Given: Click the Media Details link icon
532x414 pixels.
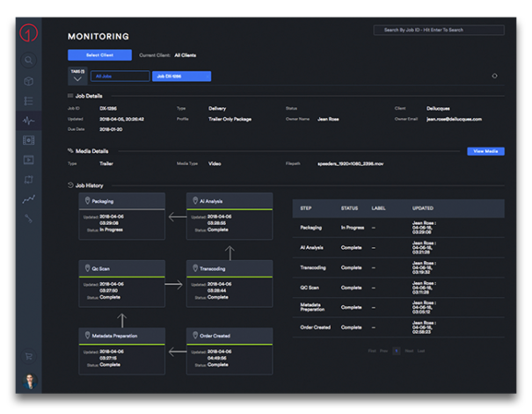Looking at the screenshot, I should (x=70, y=150).
